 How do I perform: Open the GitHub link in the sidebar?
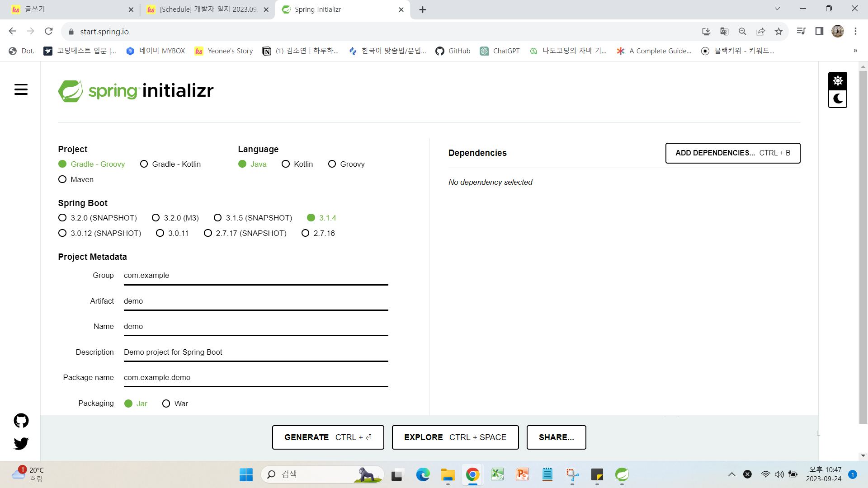[x=21, y=421]
